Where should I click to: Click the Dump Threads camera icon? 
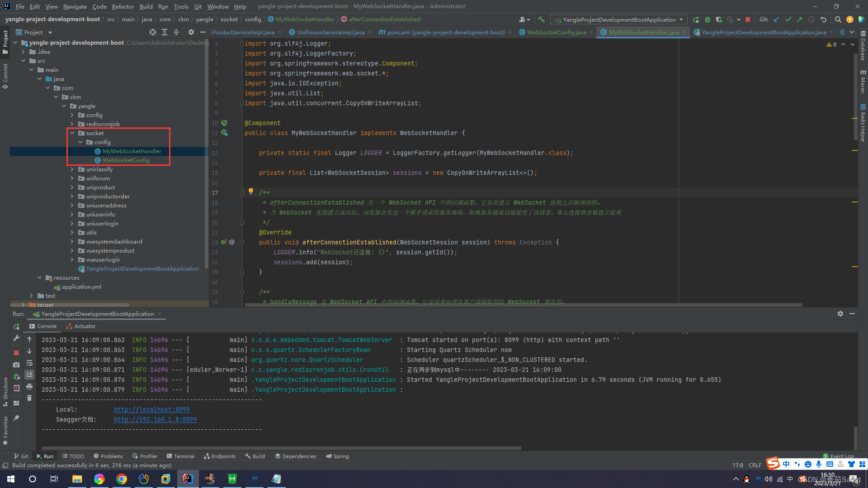[16, 365]
